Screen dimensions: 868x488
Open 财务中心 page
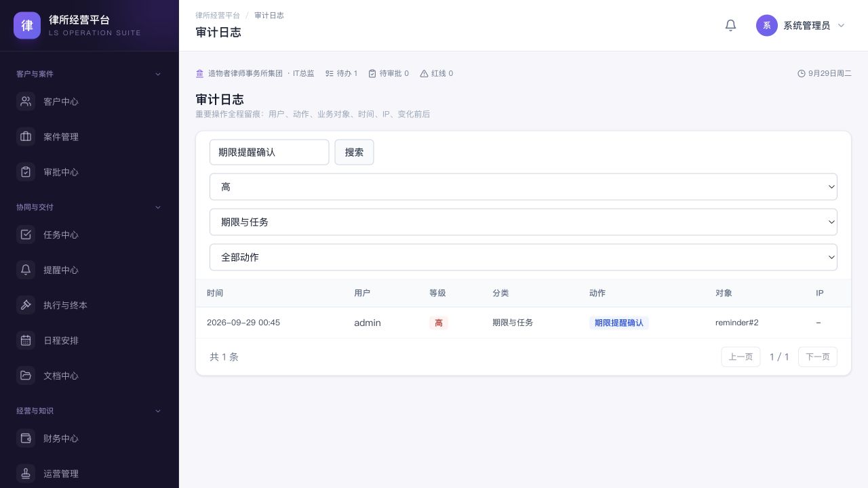coord(89,439)
